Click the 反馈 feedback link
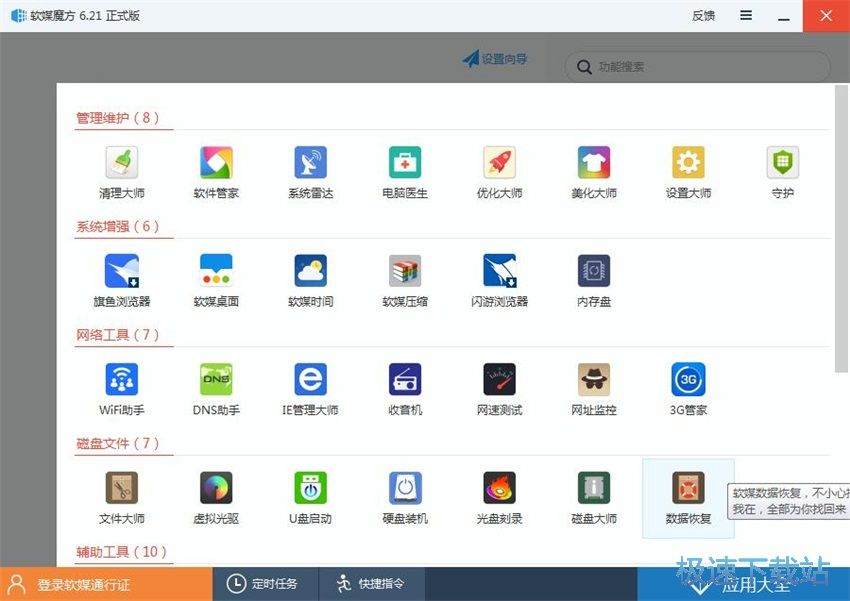Screen dimensions: 850x601 [704, 16]
